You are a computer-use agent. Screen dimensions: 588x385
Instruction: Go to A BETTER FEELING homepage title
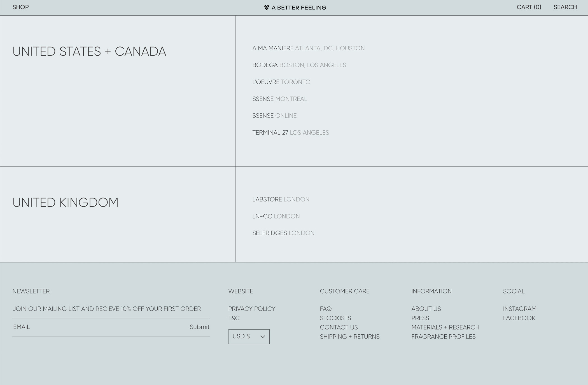(x=299, y=8)
